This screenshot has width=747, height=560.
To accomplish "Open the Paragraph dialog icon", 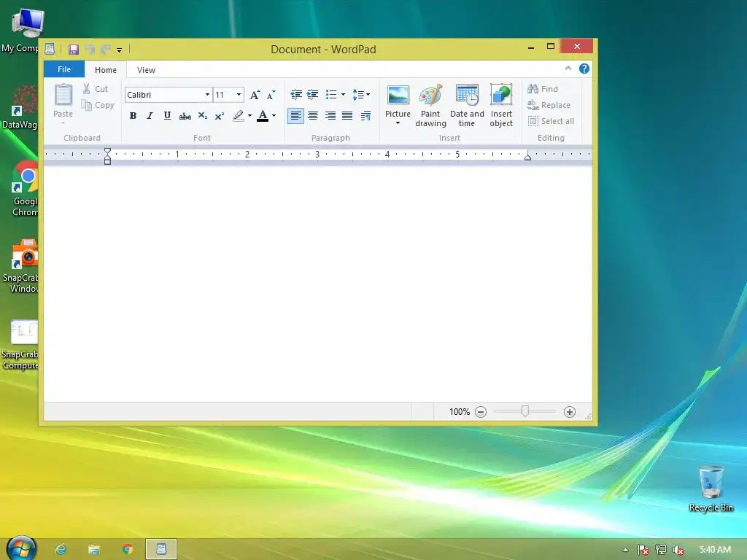I will point(366,116).
